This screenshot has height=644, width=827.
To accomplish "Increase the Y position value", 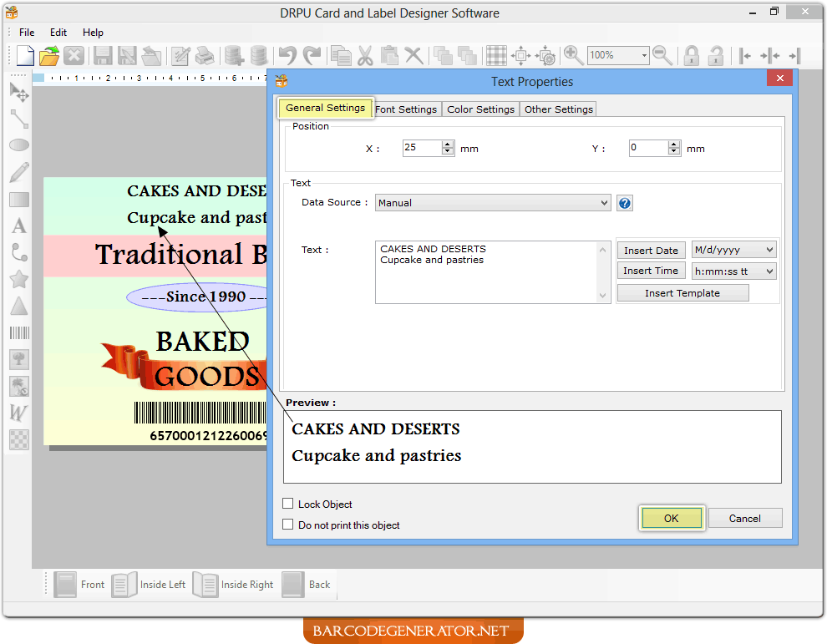I will pyautogui.click(x=674, y=144).
